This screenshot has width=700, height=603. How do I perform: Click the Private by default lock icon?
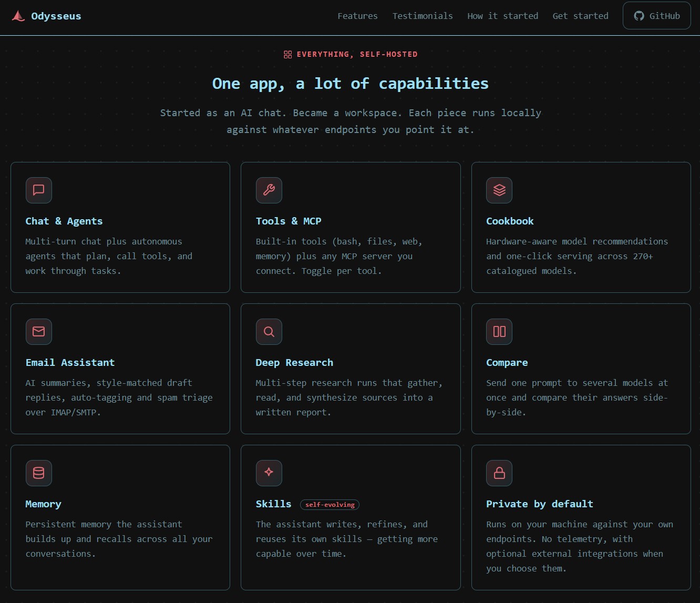[x=499, y=473]
